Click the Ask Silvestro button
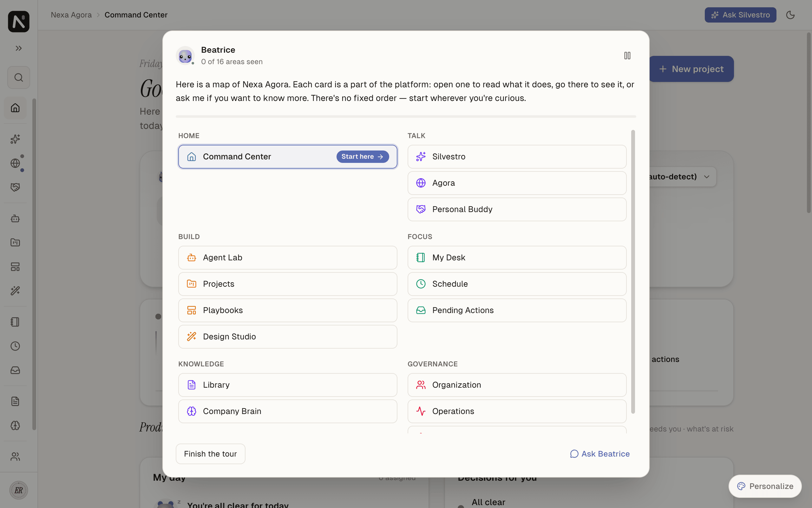 740,15
